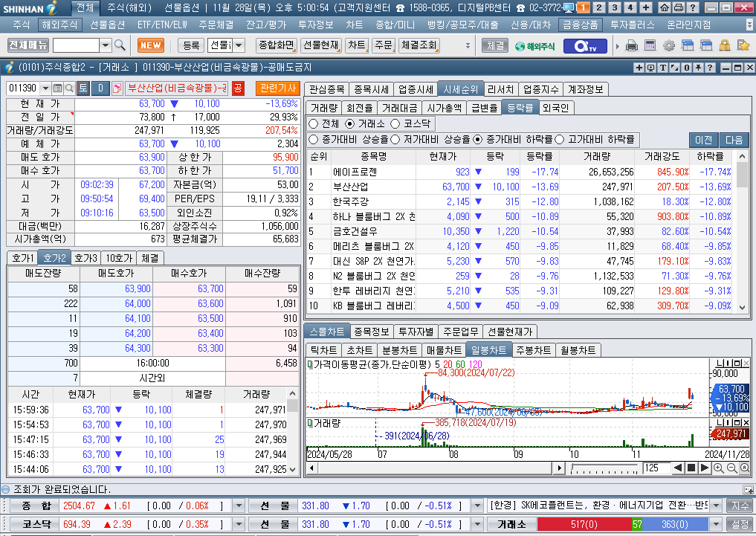Switch to the 시세순위 tab
The image size is (756, 536).
(x=460, y=89)
